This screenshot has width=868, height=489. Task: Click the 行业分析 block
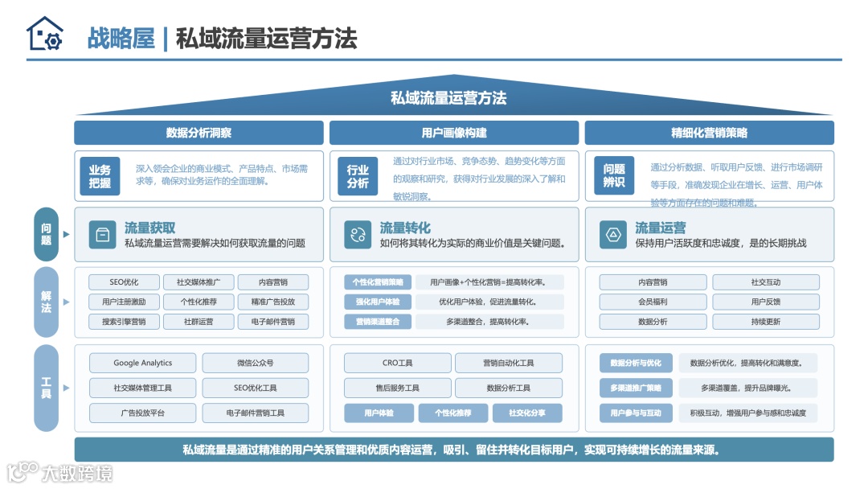pos(358,176)
